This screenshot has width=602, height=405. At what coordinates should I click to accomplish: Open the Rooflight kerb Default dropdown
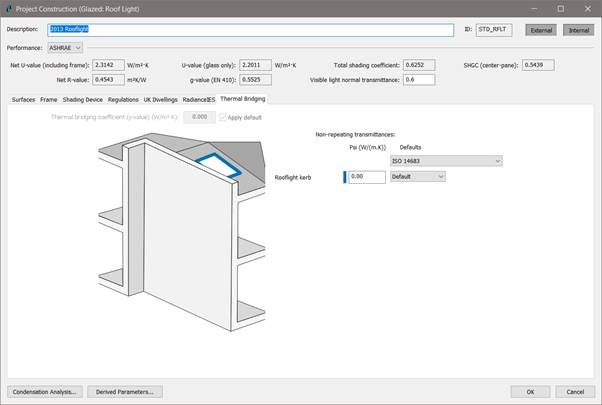tap(417, 177)
